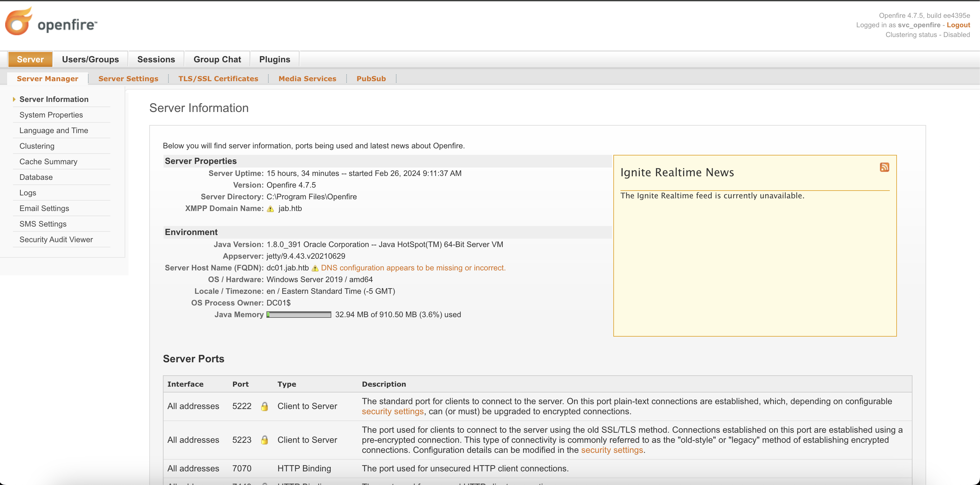
Task: Select the Server Manager sub-tab
Action: (x=47, y=79)
